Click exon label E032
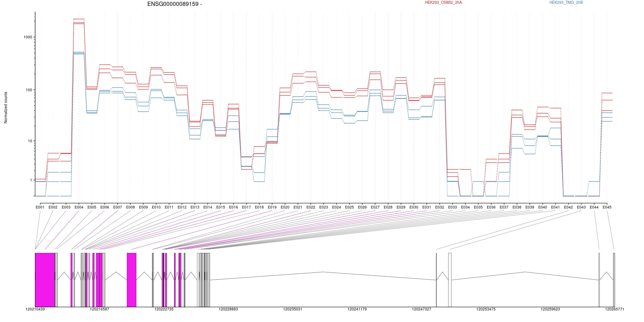This screenshot has height=322, width=644. pyautogui.click(x=440, y=207)
